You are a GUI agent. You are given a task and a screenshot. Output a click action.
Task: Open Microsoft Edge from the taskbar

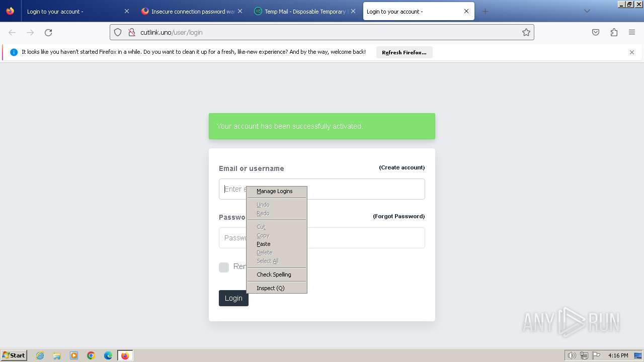[x=108, y=355]
